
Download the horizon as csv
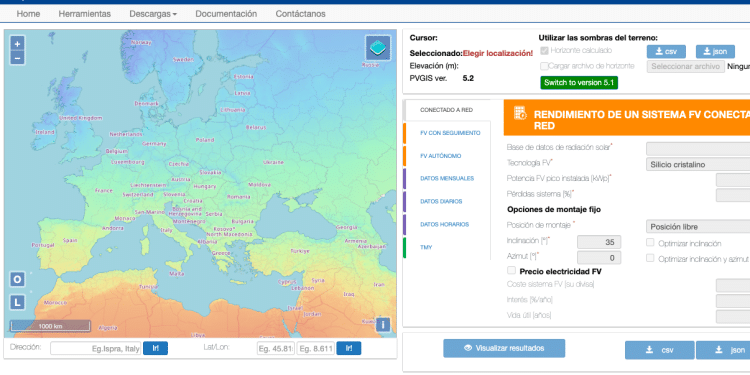[666, 52]
